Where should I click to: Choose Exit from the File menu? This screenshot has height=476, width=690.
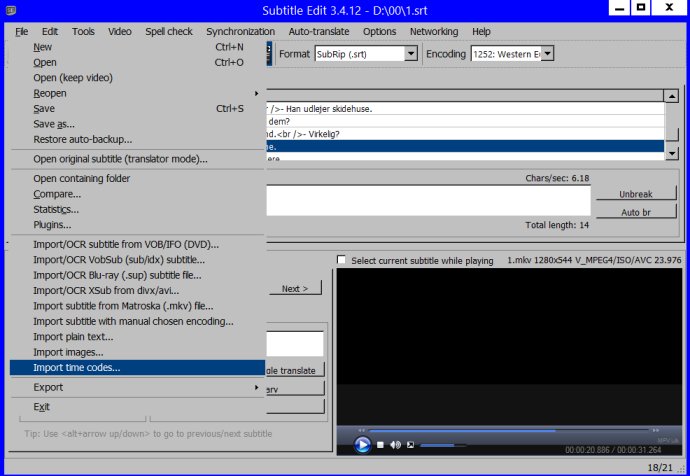pyautogui.click(x=137, y=406)
